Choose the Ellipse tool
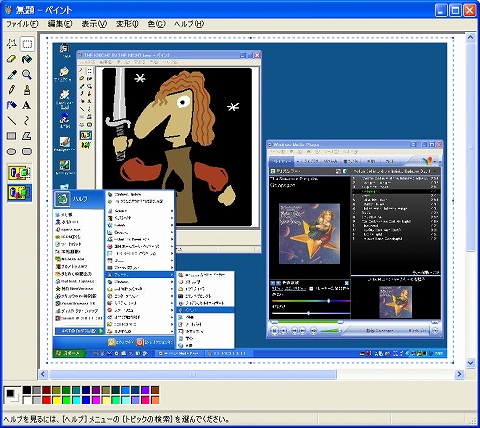 tap(12, 151)
